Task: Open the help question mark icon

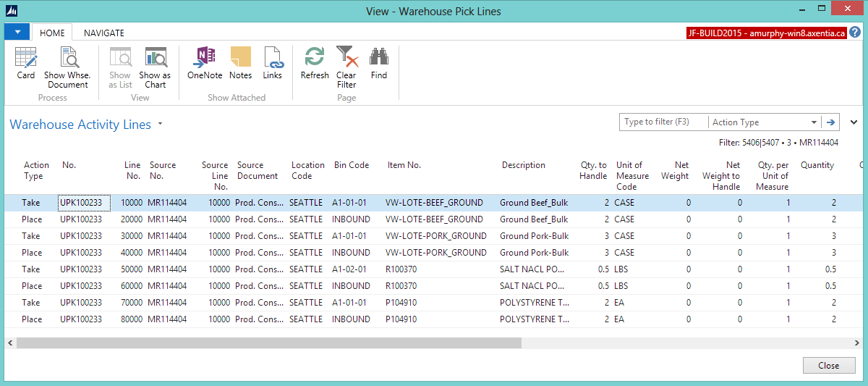Action: click(855, 33)
